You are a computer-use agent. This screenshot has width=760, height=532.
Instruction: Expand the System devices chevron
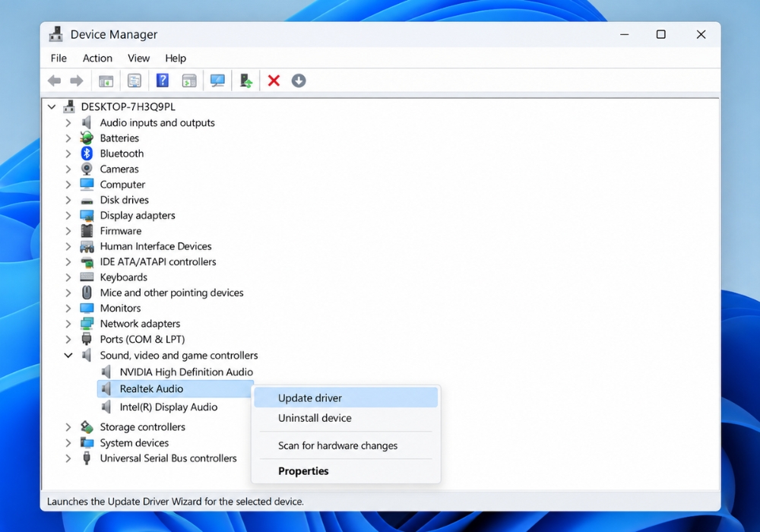tap(68, 443)
